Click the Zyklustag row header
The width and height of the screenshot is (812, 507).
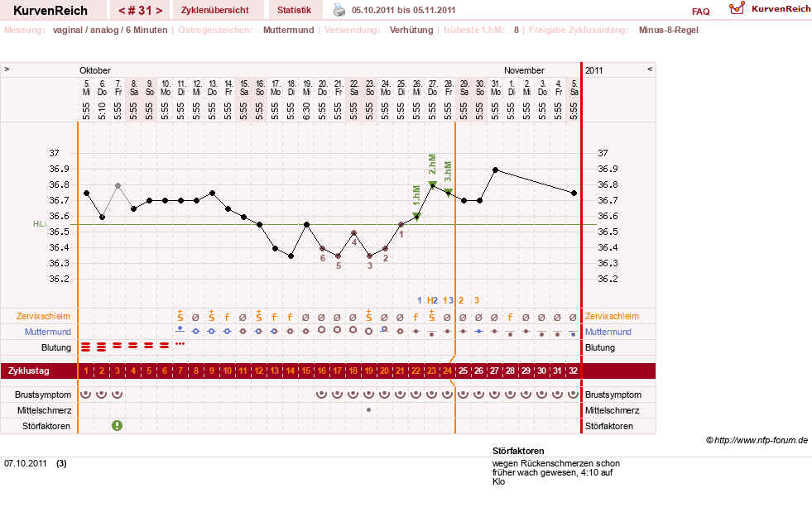(29, 371)
